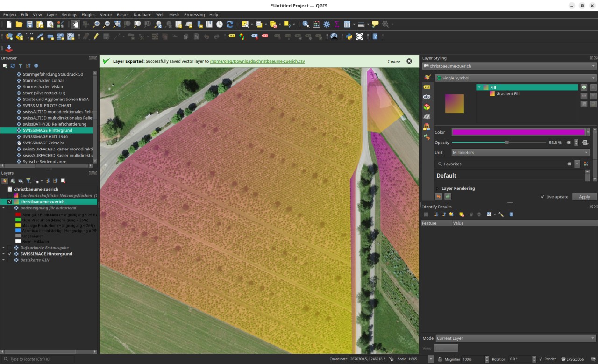The image size is (598, 364).
Task: Toggle visibility of christbaeume-zuerich layer
Action: pyautogui.click(x=9, y=202)
